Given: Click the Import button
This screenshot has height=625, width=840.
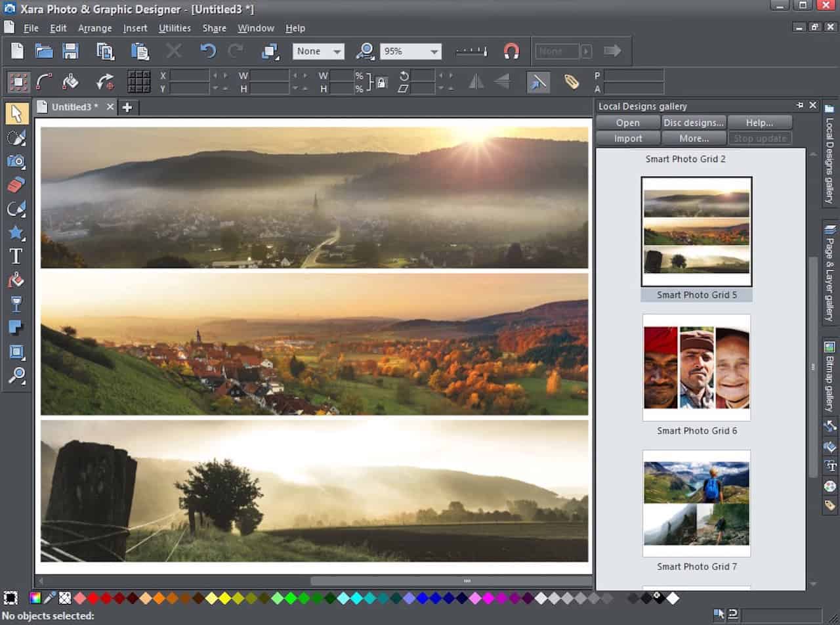Looking at the screenshot, I should [628, 139].
